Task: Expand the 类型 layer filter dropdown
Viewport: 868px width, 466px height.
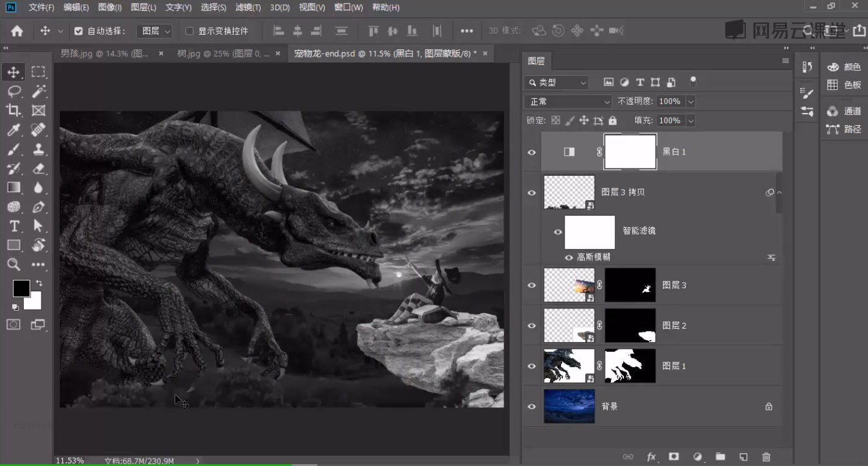Action: (556, 82)
